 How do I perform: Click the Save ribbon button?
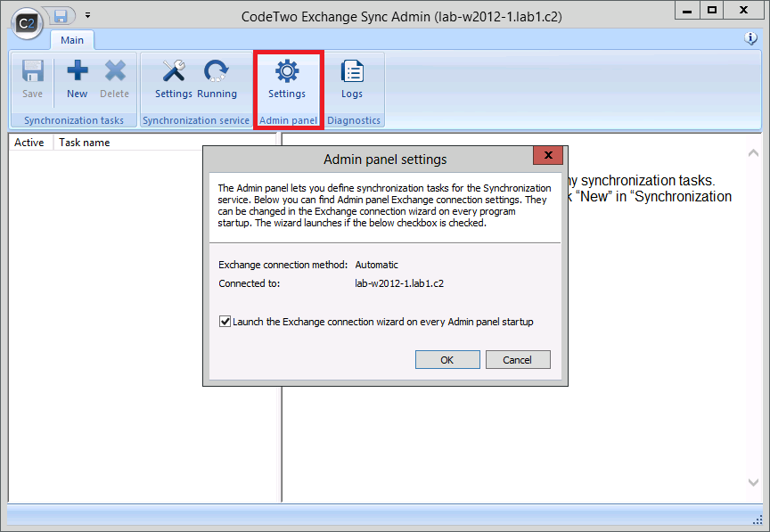32,79
